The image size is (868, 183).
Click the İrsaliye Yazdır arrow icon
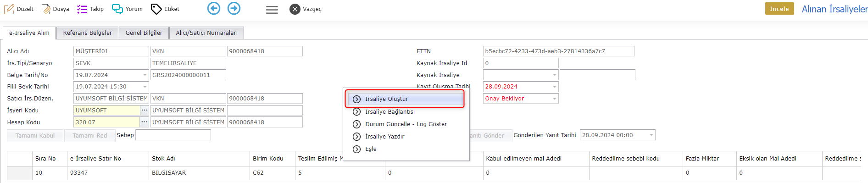(x=356, y=136)
